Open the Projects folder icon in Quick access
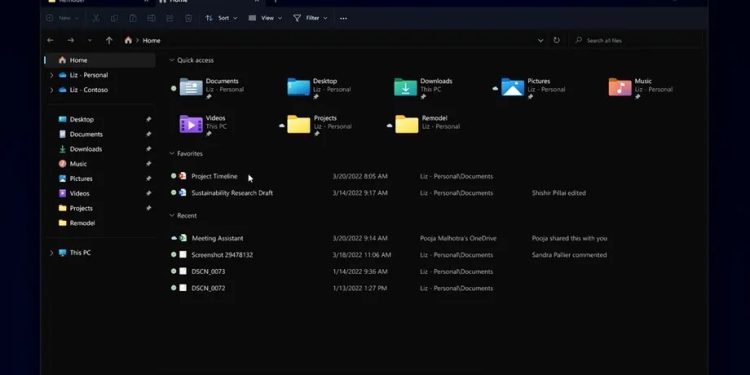 point(299,124)
